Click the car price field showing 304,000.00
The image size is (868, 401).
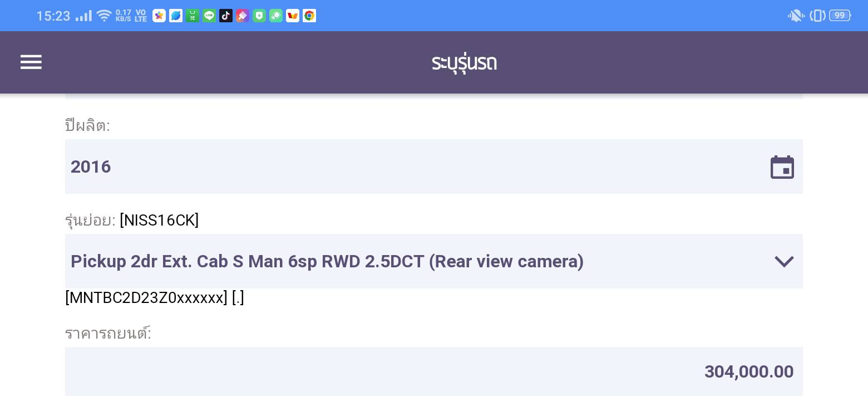pyautogui.click(x=434, y=371)
